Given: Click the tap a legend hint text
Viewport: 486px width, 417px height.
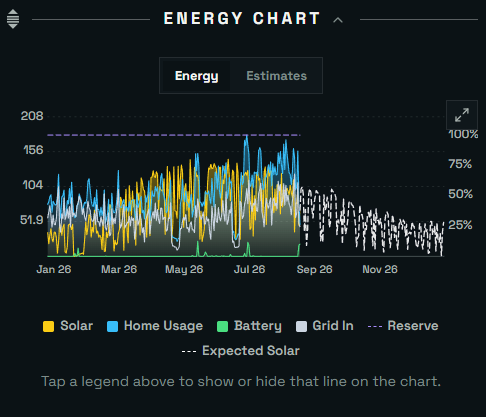Looking at the screenshot, I should pos(241,382).
